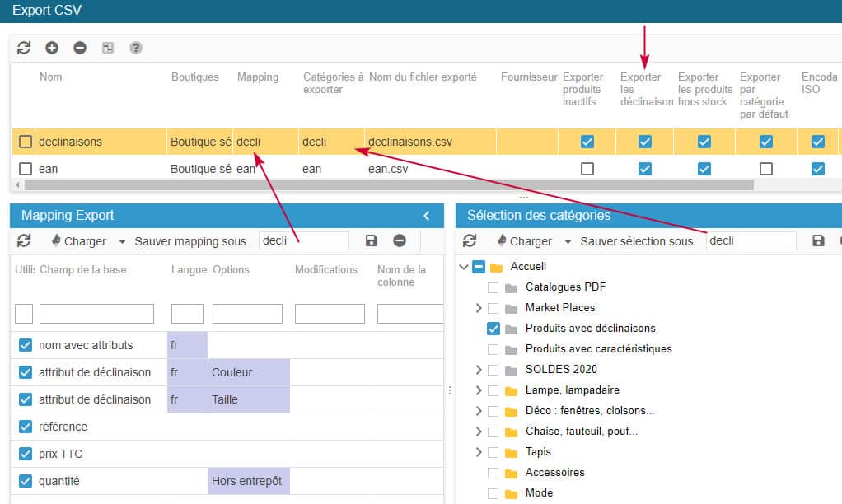Click the Boutiques column header

195,77
